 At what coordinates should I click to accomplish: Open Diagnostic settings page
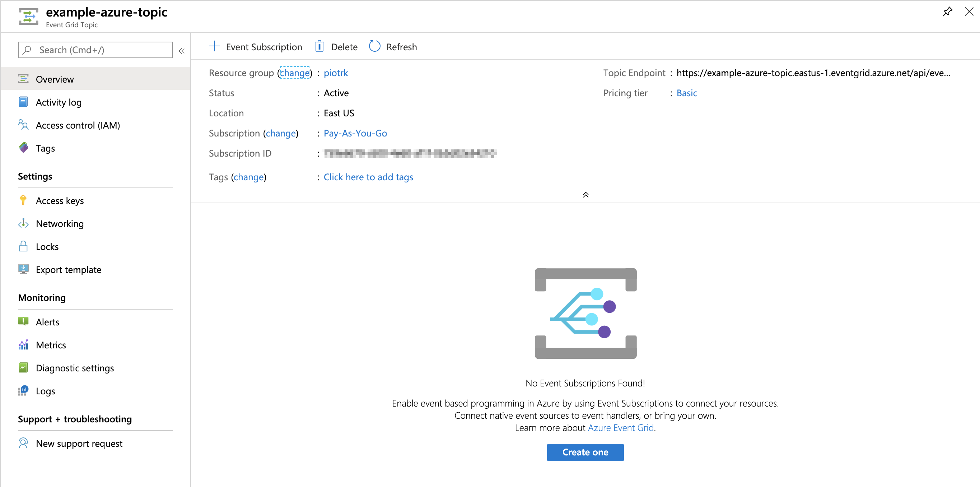click(75, 368)
